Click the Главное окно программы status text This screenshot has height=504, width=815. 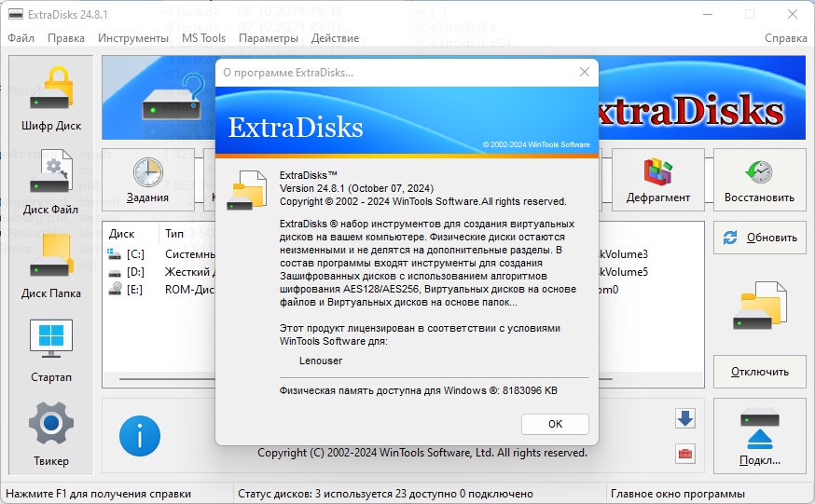(x=678, y=494)
